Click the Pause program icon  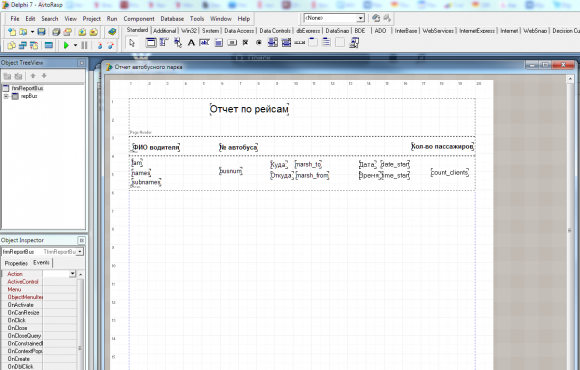coord(84,45)
